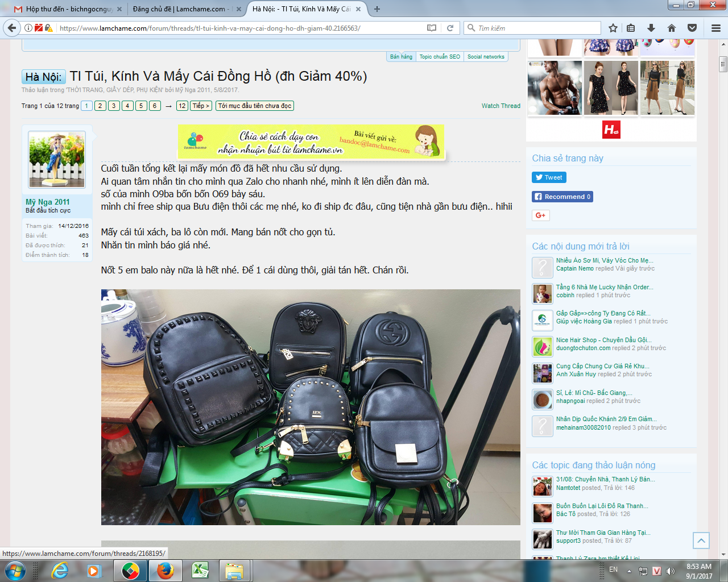The height and width of the screenshot is (582, 728).
Task: Click the Watch Thread link
Action: click(500, 106)
